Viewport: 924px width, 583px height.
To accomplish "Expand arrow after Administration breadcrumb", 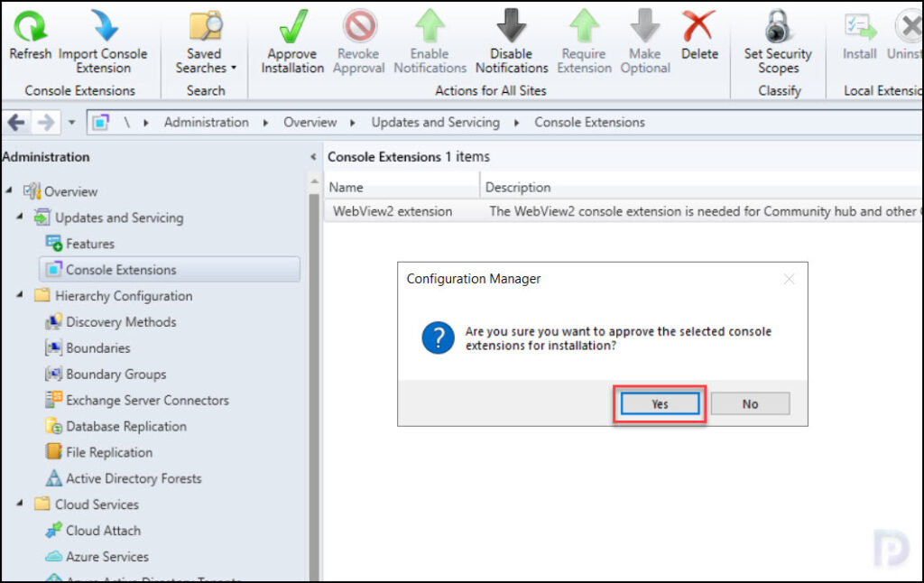I will point(266,123).
